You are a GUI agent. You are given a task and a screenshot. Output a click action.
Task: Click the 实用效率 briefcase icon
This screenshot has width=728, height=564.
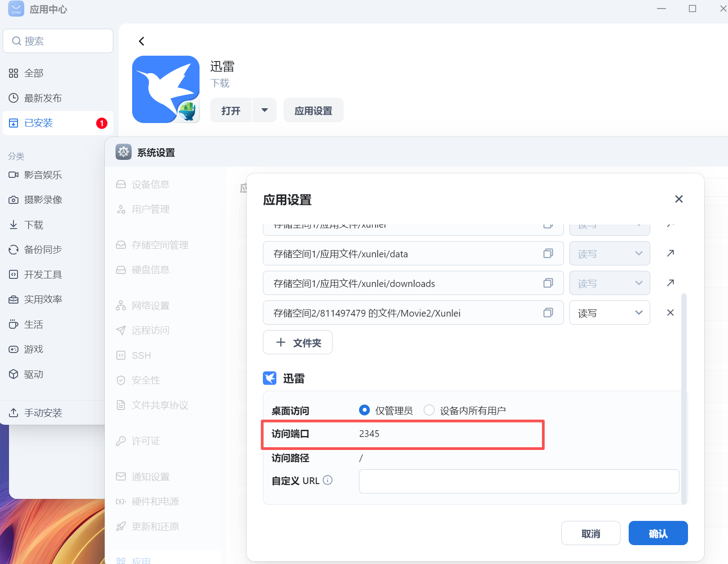point(13,300)
